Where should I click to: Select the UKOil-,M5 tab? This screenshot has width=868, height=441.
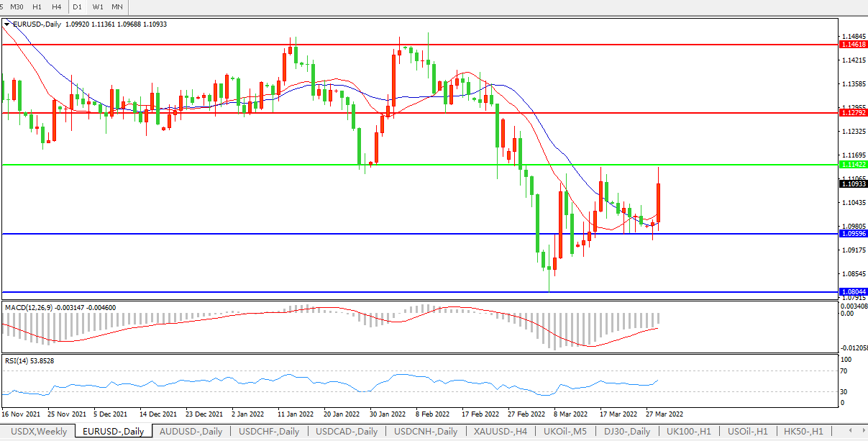click(x=565, y=432)
